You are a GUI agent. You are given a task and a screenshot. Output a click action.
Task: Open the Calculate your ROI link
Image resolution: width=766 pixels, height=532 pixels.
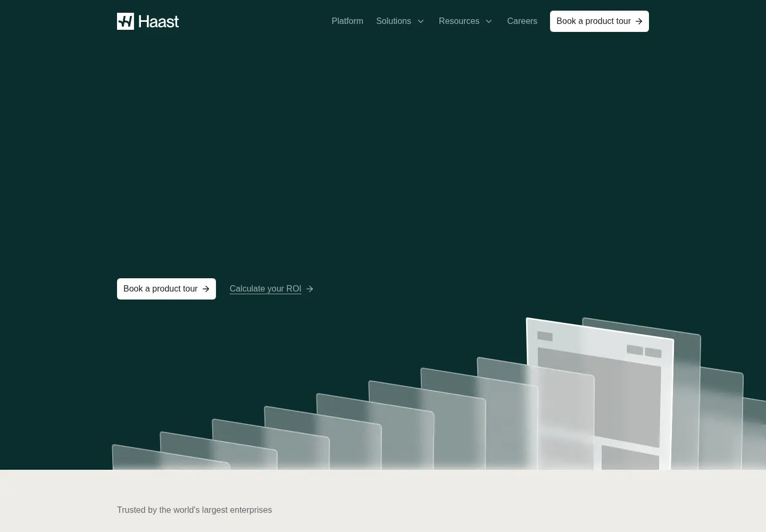[x=265, y=289]
